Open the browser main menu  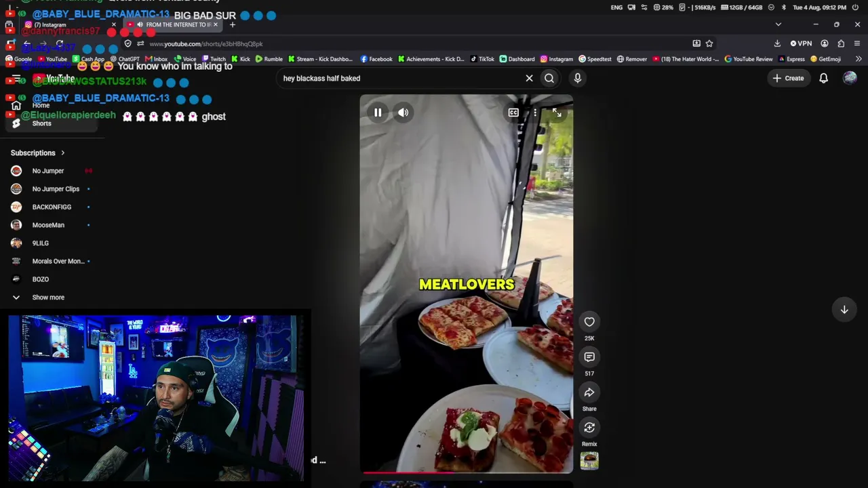click(857, 43)
